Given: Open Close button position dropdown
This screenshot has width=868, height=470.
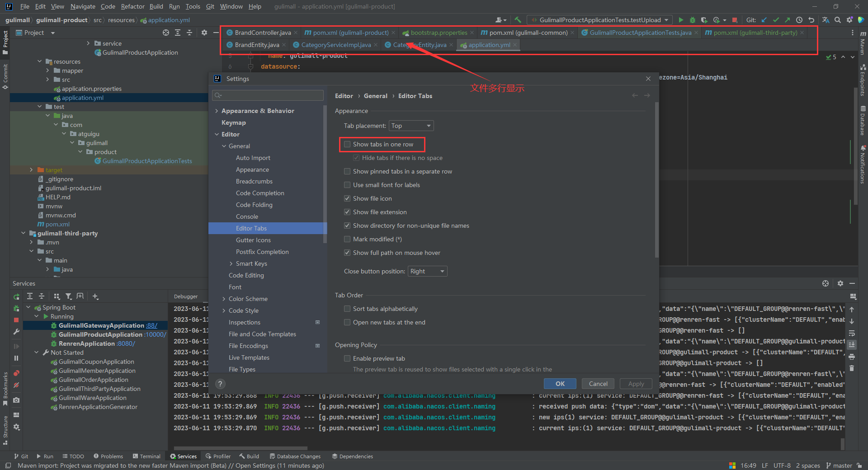Looking at the screenshot, I should 427,271.
